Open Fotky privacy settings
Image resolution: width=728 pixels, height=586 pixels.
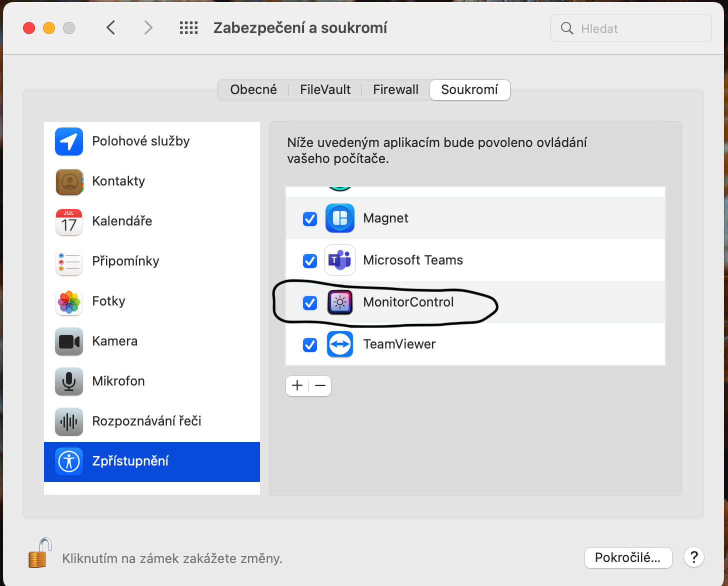(x=108, y=301)
